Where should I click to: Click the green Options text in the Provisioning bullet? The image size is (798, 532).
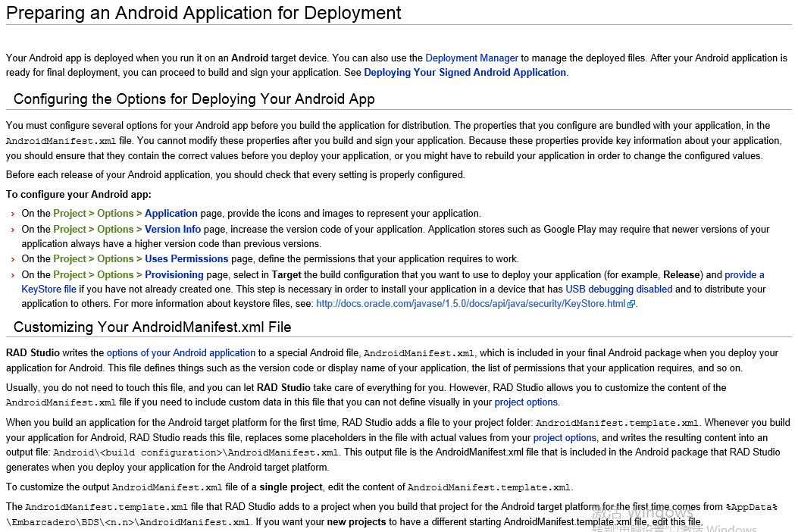pos(115,274)
